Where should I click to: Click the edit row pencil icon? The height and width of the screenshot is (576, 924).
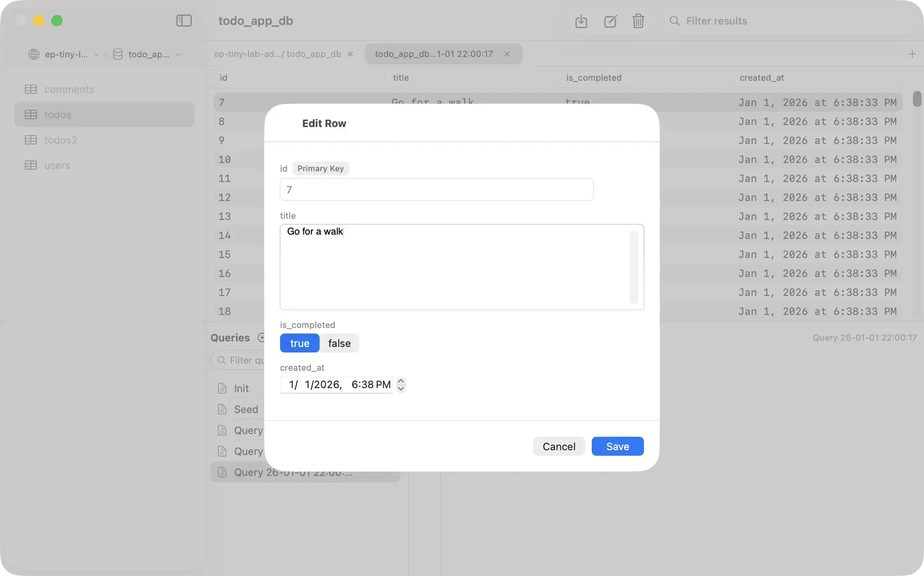coord(610,21)
